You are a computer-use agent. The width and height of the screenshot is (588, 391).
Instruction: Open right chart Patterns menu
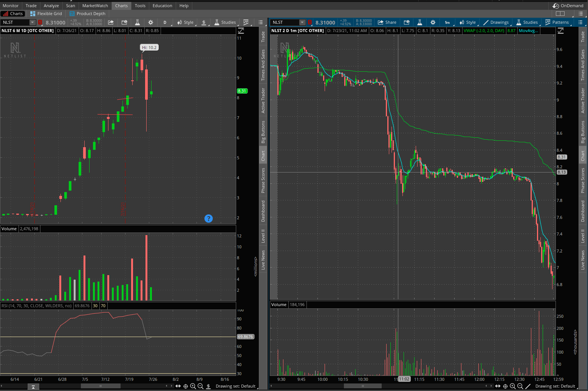point(557,22)
